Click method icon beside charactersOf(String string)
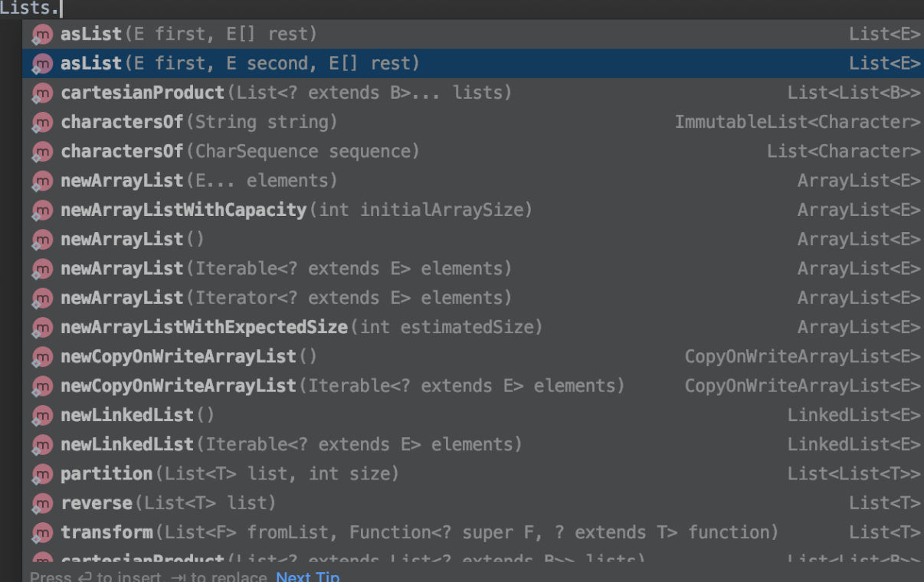This screenshot has height=582, width=924. click(42, 123)
